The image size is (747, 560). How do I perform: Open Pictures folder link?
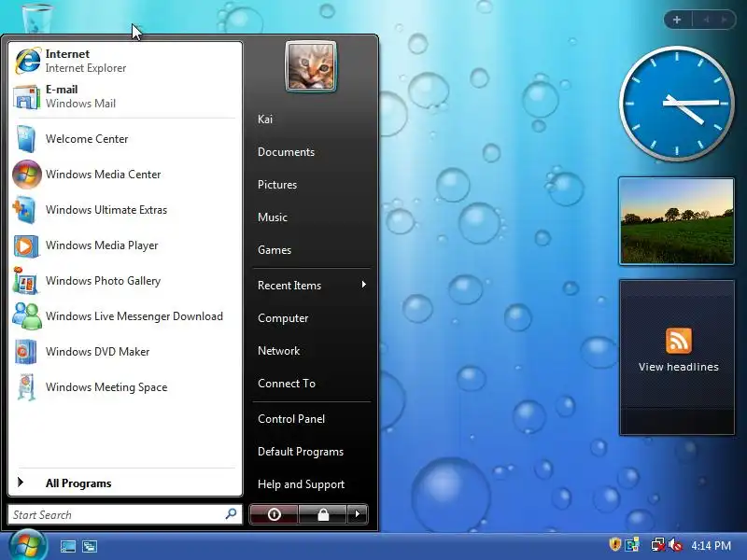(x=277, y=185)
